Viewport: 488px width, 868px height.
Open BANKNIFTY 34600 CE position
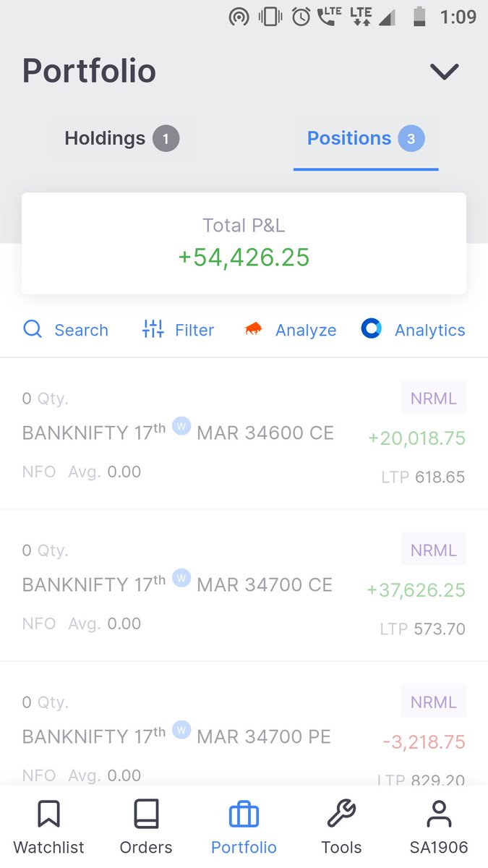click(x=244, y=433)
